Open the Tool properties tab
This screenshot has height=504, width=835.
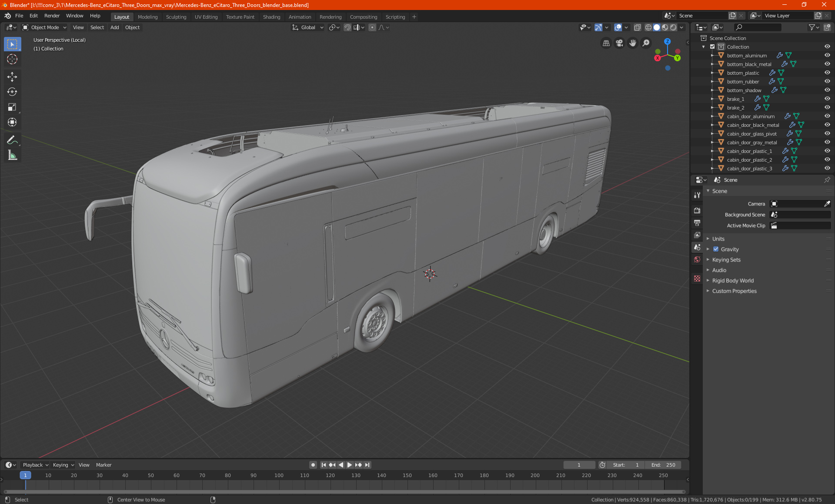(697, 196)
